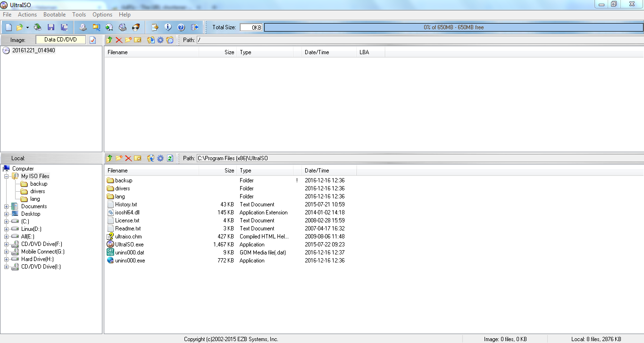Expand the Documents tree node

pos(6,206)
